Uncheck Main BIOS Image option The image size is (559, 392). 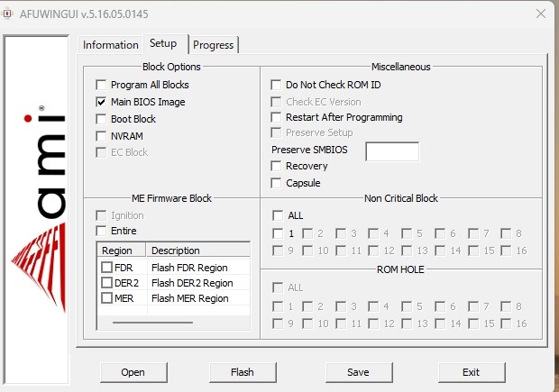click(102, 102)
